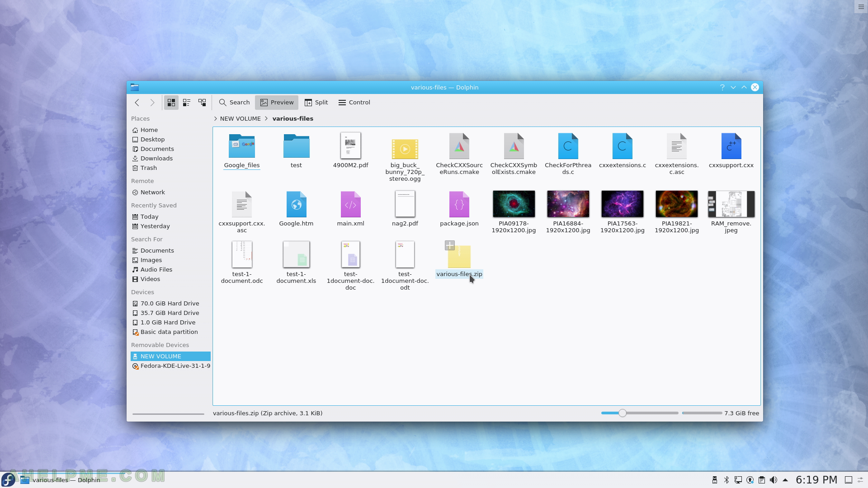
Task: Open the 70.0 GiB Hard Drive
Action: tap(171, 304)
